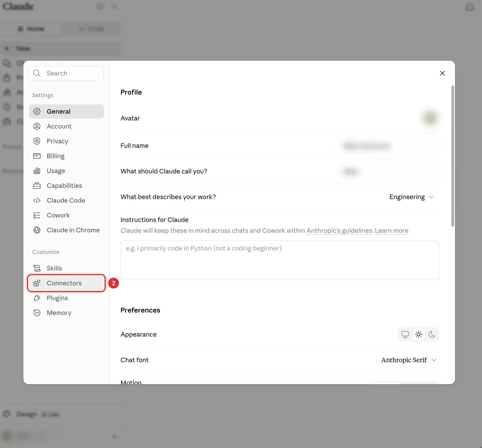Screen dimensions: 482x448
Task: Select light appearance sun icon
Action: [419, 334]
